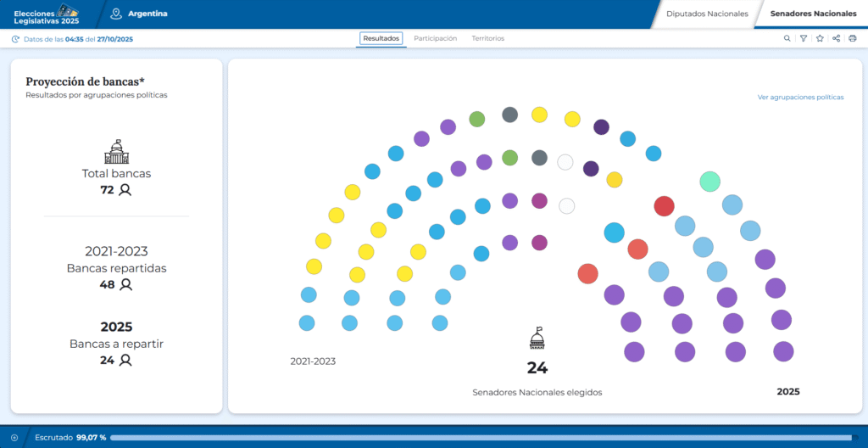The width and height of the screenshot is (868, 448).
Task: Open the filter funnel icon
Action: pos(804,38)
